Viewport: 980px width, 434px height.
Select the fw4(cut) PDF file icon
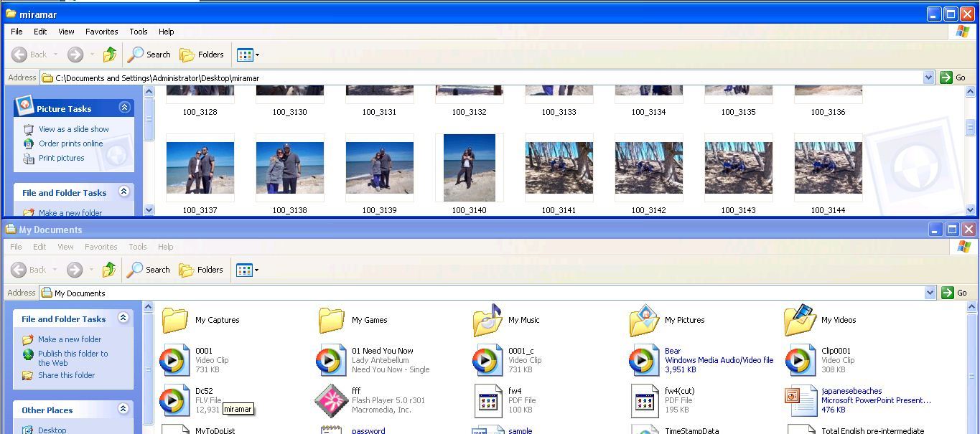tap(645, 400)
